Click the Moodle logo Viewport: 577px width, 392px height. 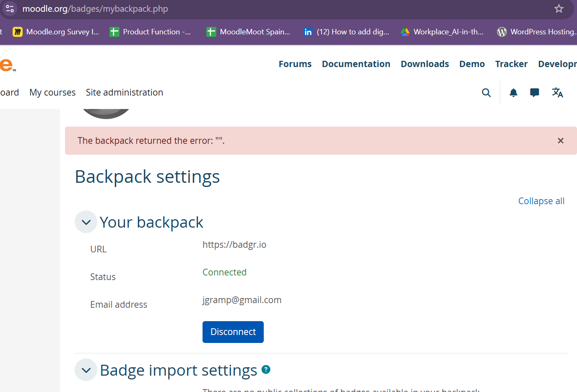click(x=8, y=65)
